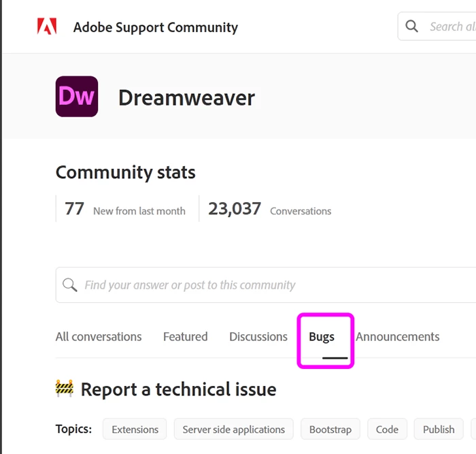Filter by the Publish topic
The image size is (476, 454).
tap(439, 429)
